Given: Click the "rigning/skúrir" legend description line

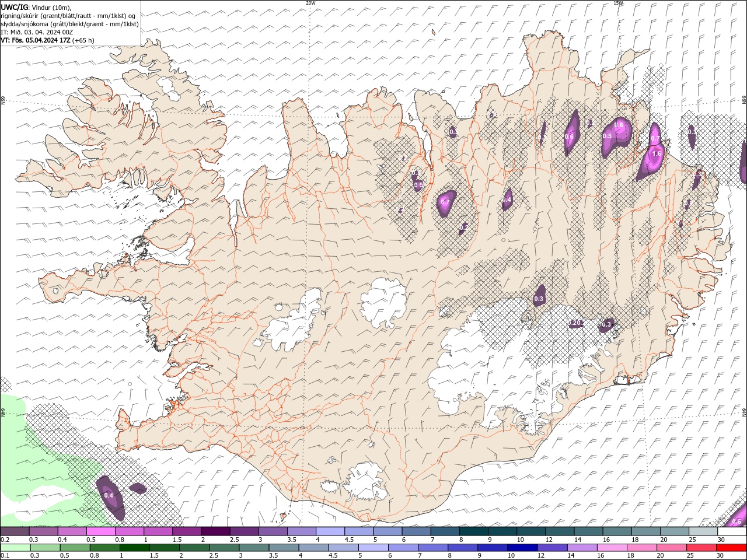Looking at the screenshot, I should [x=68, y=16].
